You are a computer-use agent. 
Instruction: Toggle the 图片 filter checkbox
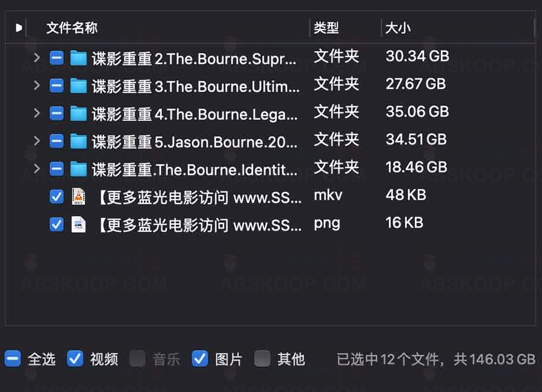[x=200, y=358]
